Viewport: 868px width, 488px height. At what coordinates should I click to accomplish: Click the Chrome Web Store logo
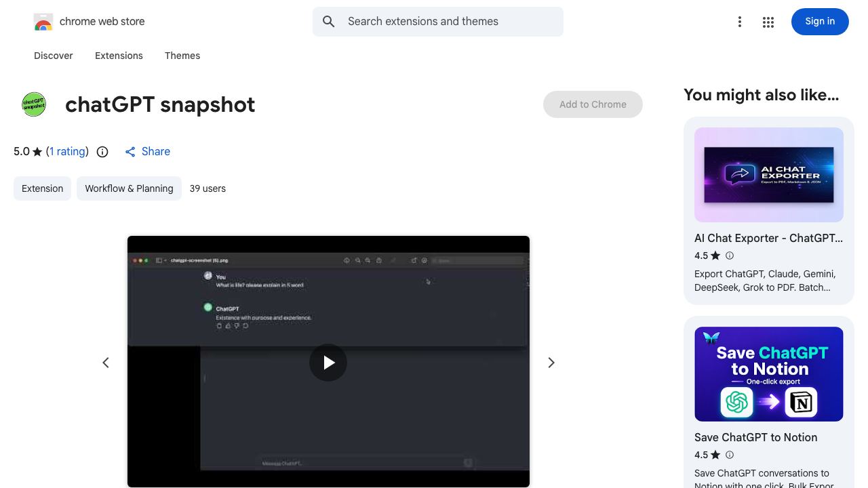pos(43,22)
